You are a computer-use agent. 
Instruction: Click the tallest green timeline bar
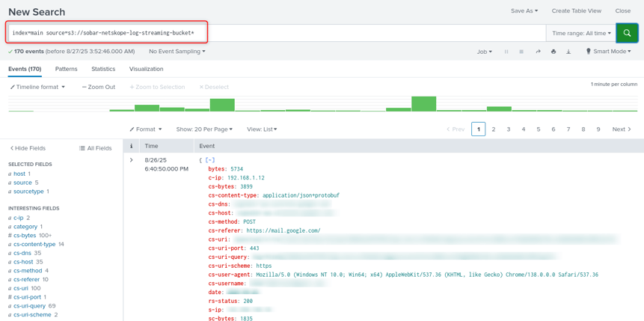[x=423, y=104]
